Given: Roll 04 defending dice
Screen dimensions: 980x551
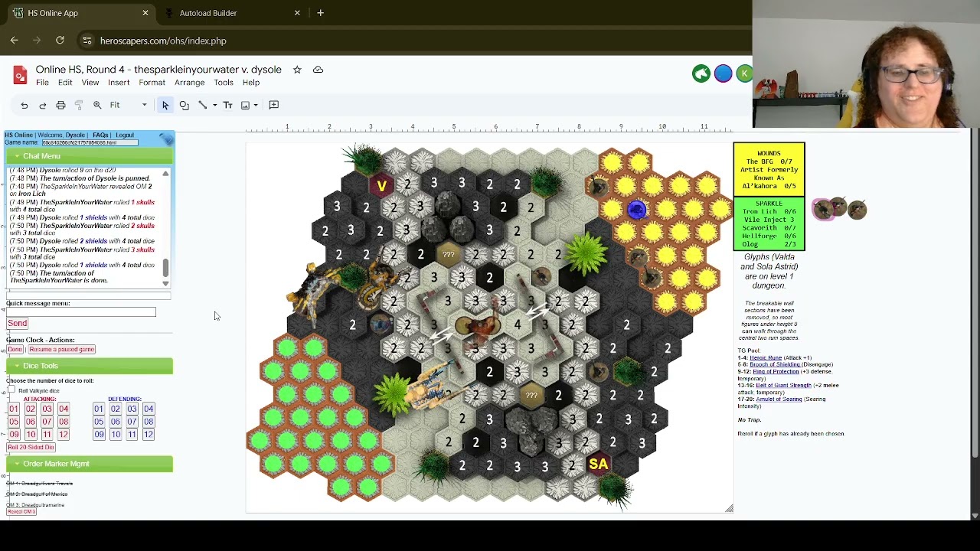Looking at the screenshot, I should coord(149,409).
